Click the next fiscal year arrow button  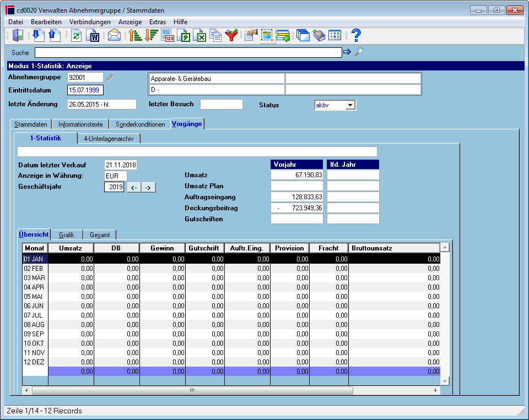coord(148,187)
